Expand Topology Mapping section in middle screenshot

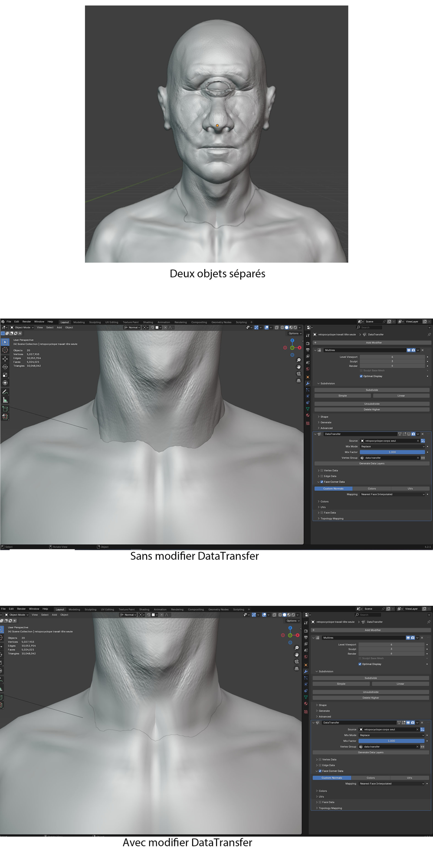[331, 518]
